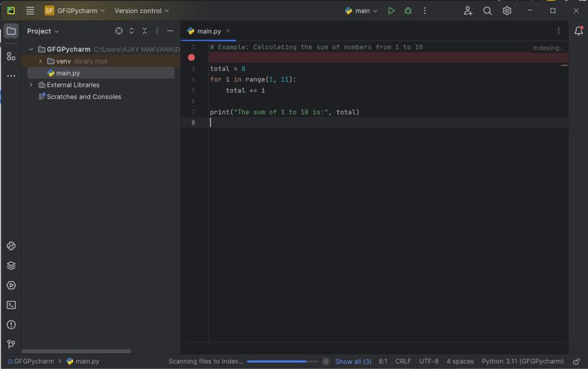
Task: Click Search Everywhere magnifier icon
Action: click(x=487, y=11)
